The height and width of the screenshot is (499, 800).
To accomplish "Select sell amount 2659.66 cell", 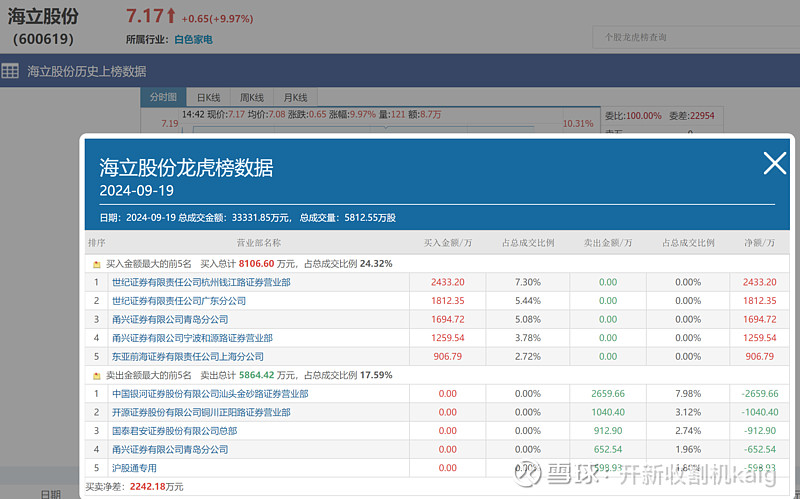I will 608,394.
